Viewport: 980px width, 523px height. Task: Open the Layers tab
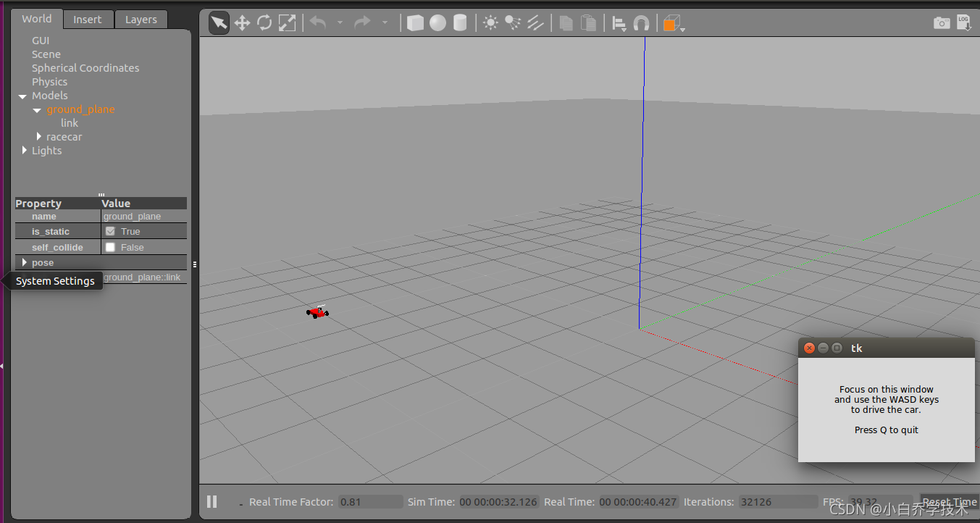pyautogui.click(x=141, y=20)
